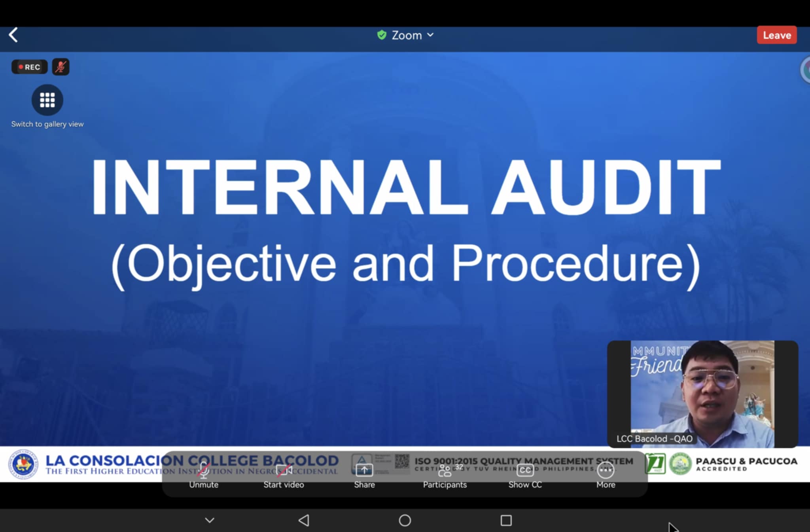Unmute the microphone in toolbar
The width and height of the screenshot is (810, 532).
point(203,475)
